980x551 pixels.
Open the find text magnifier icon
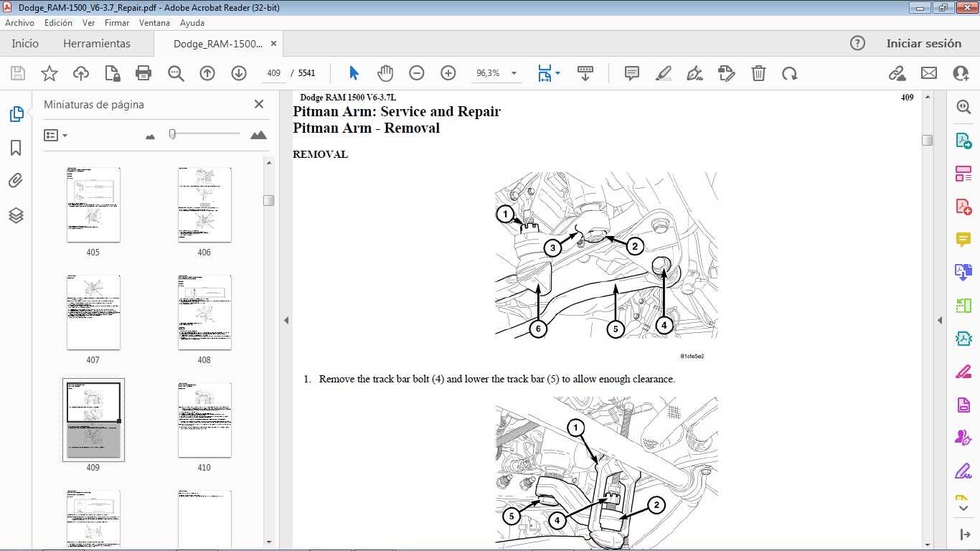click(176, 73)
